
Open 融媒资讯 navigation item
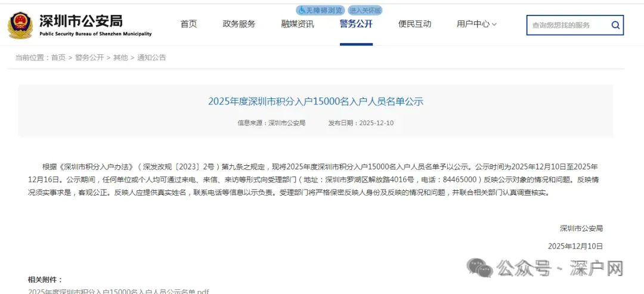pyautogui.click(x=298, y=24)
